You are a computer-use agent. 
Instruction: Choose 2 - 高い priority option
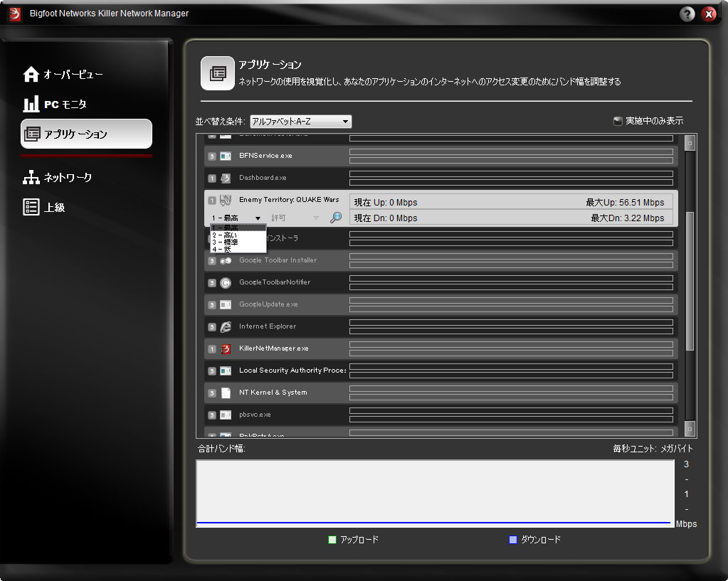[x=238, y=235]
